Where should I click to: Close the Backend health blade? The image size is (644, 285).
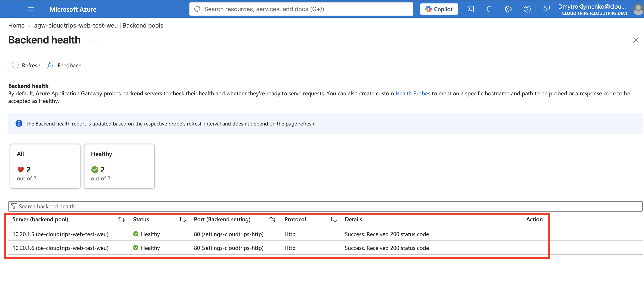[x=636, y=40]
